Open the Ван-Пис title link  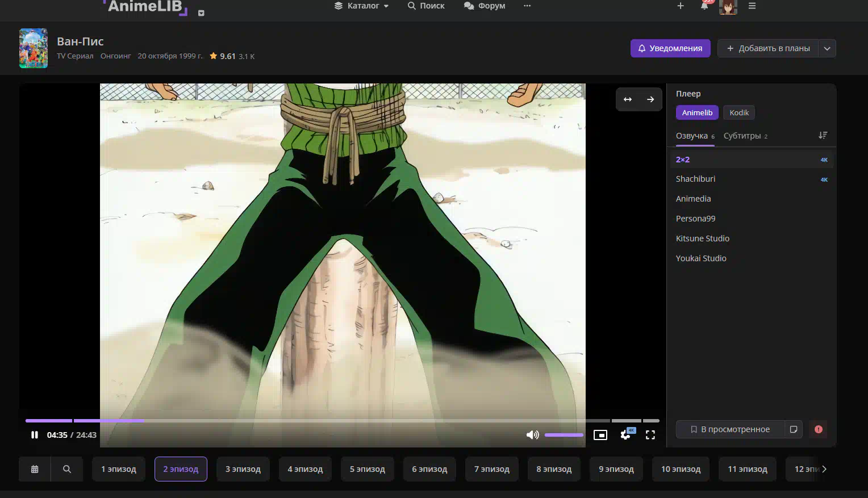(x=80, y=41)
